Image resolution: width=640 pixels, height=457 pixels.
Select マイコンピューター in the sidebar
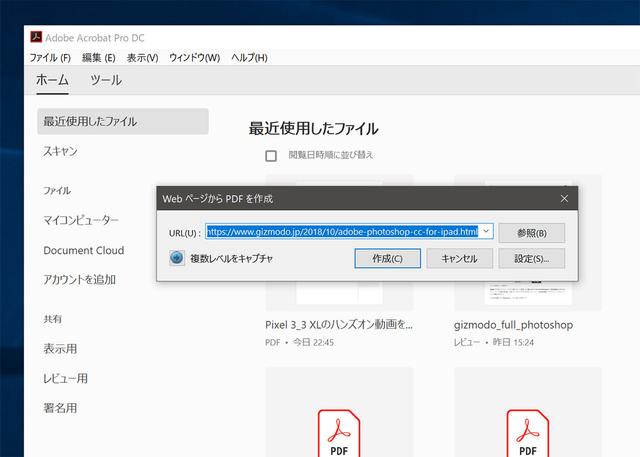point(81,220)
